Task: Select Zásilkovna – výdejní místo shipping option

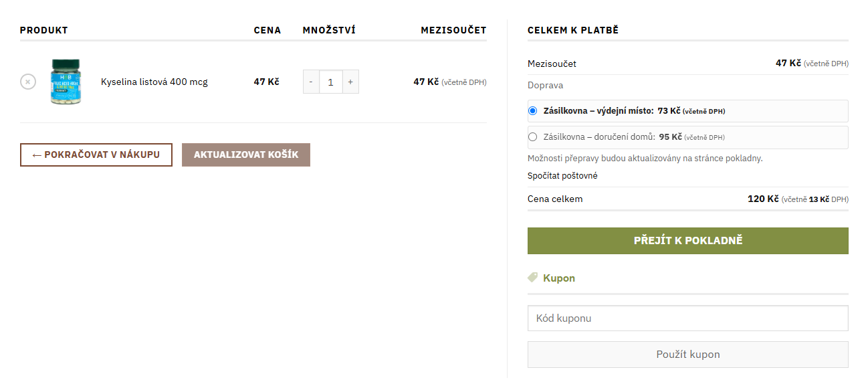Action: click(533, 111)
